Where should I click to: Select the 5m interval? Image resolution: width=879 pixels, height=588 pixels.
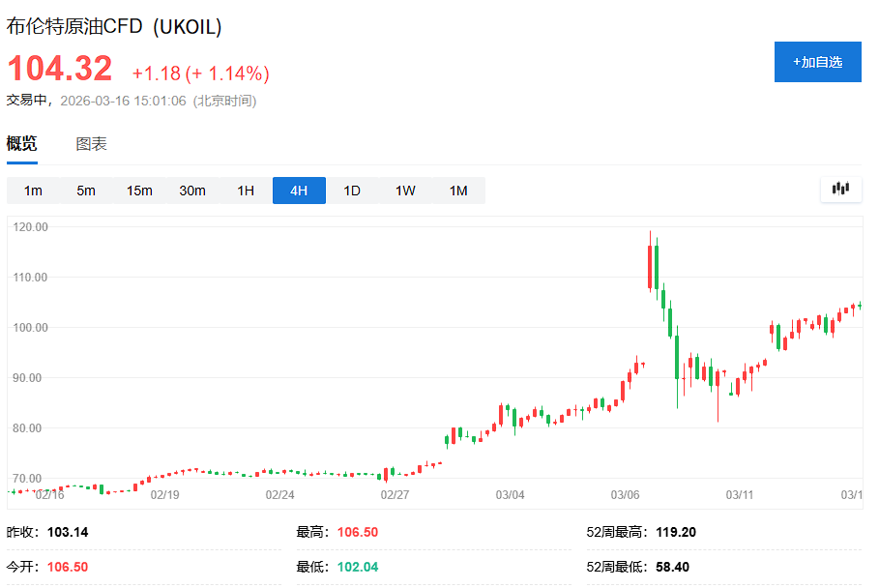point(85,191)
